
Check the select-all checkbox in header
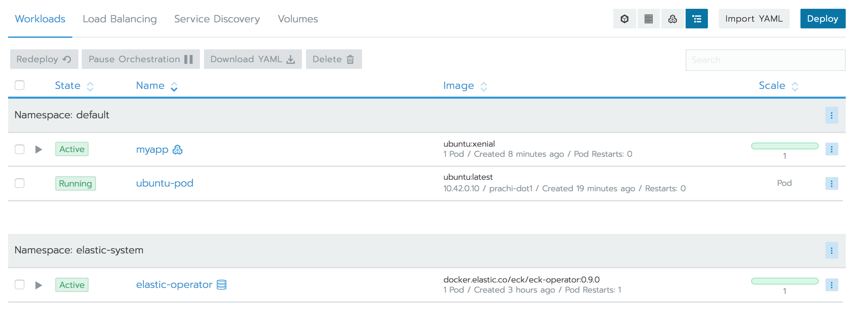click(x=20, y=85)
